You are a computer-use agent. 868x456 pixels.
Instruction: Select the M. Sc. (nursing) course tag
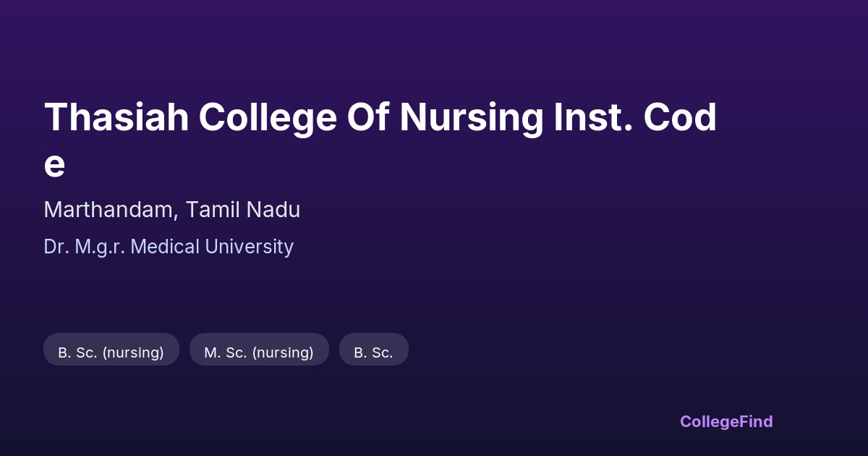point(259,352)
